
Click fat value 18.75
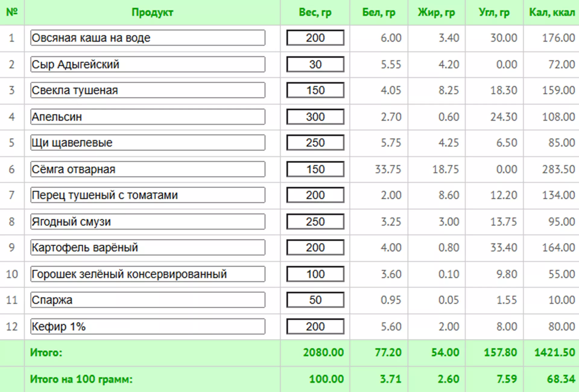[446, 169]
